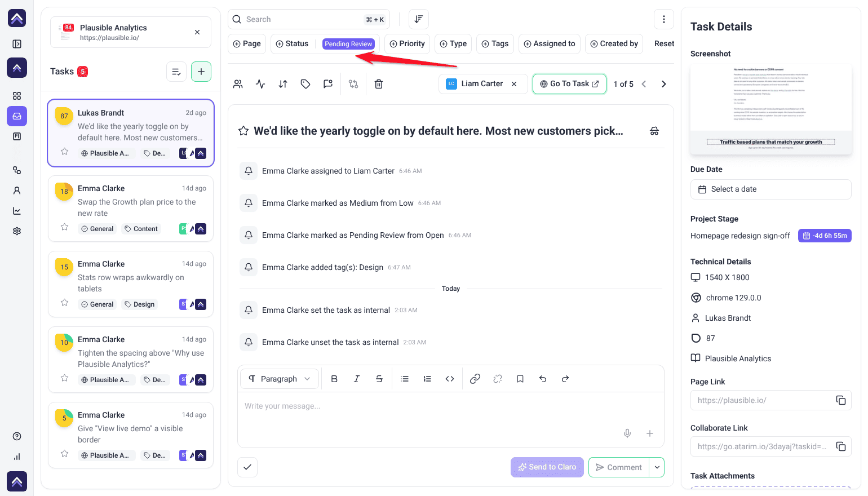The height and width of the screenshot is (496, 868).
Task: Click the assign users icon in task toolbar
Action: (x=238, y=84)
